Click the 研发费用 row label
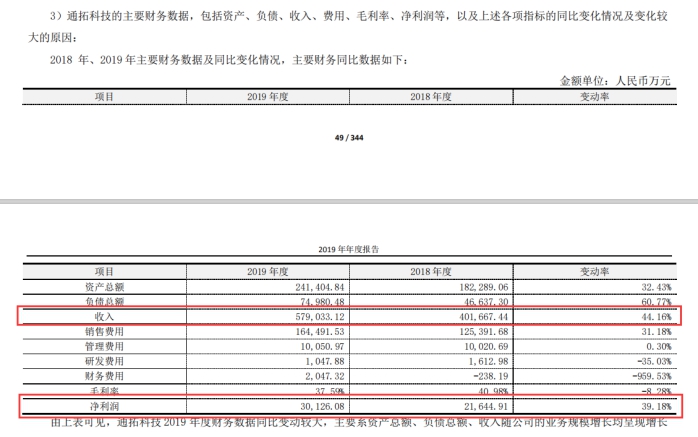 click(104, 361)
